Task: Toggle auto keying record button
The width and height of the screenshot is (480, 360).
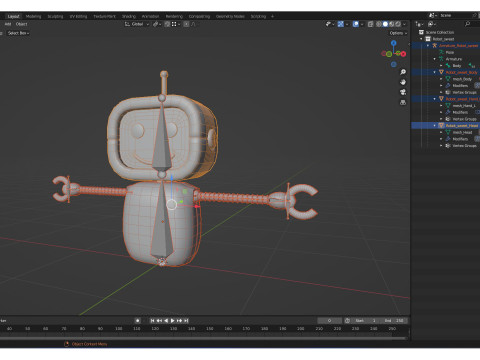Action: (x=137, y=321)
